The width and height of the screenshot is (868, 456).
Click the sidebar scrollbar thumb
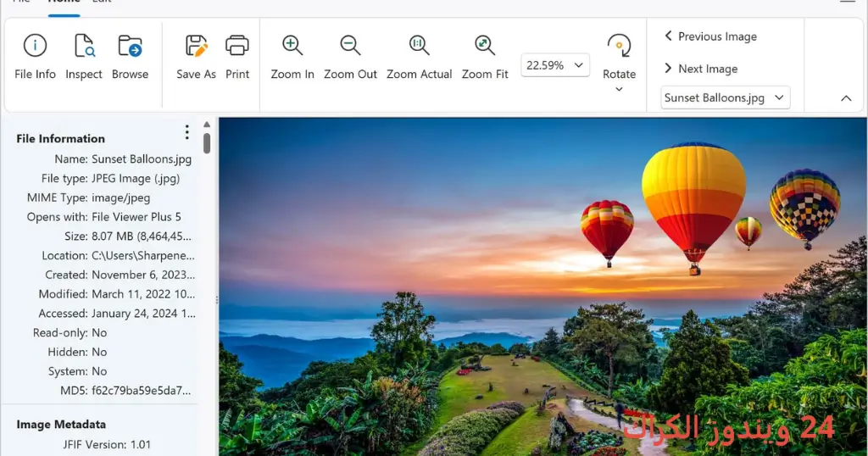[x=207, y=142]
